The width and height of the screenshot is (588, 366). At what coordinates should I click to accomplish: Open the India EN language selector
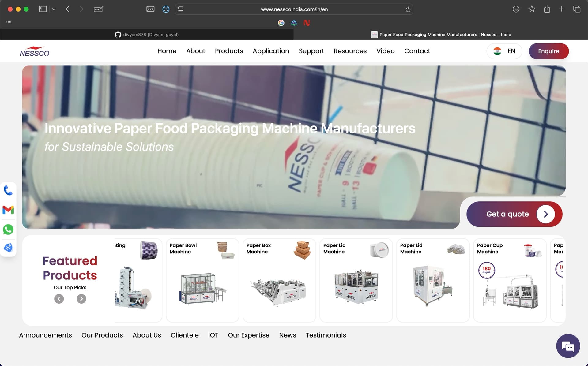pyautogui.click(x=504, y=51)
